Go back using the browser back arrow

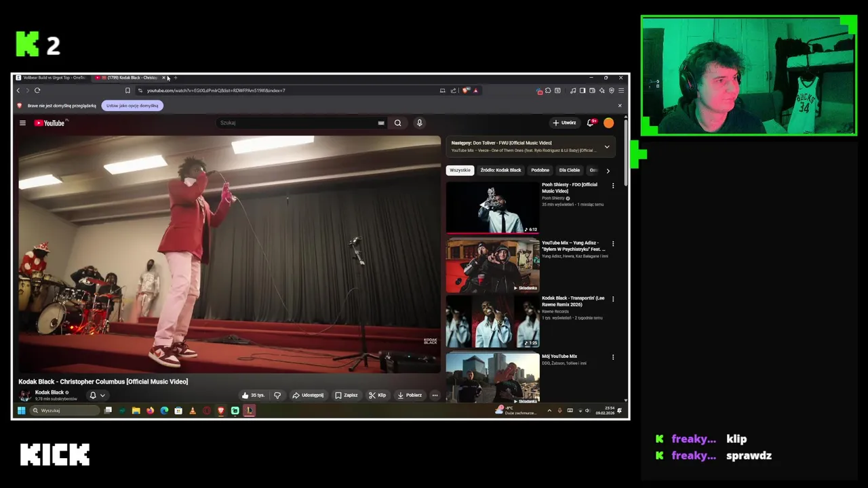[18, 90]
